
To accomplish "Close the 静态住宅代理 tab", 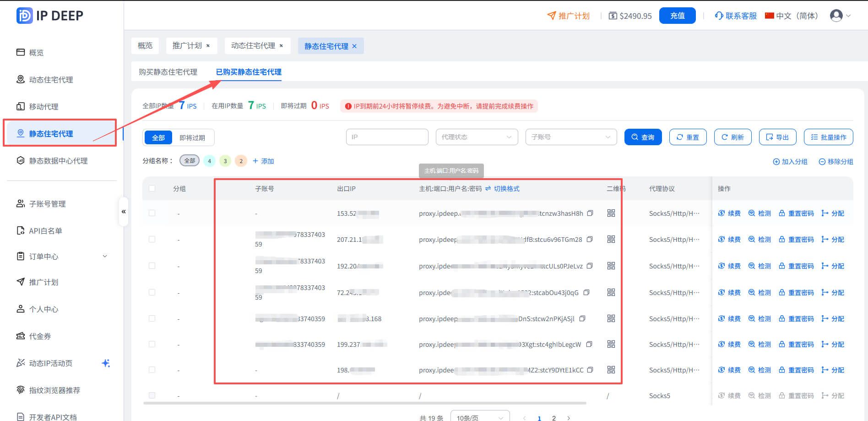I will [x=354, y=46].
